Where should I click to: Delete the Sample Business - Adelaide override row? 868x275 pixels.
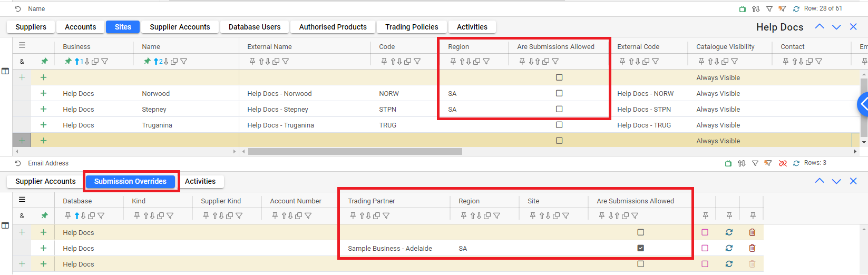(x=752, y=248)
